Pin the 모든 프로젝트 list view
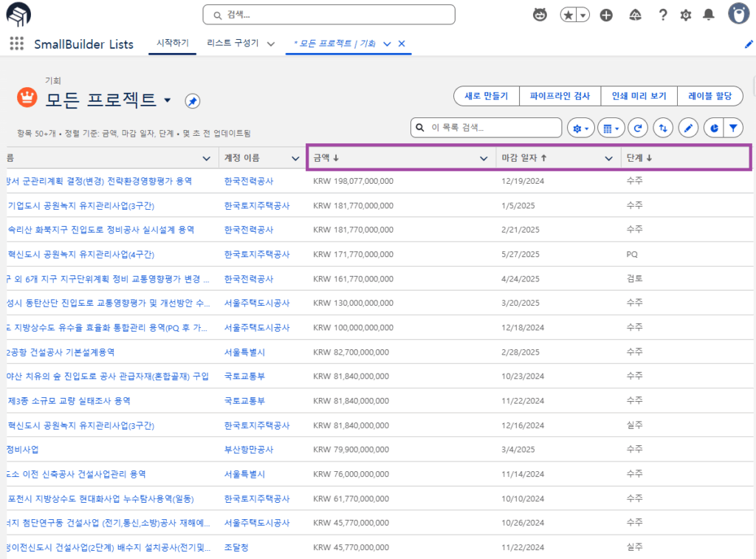Image resolution: width=756 pixels, height=559 pixels. 193,101
